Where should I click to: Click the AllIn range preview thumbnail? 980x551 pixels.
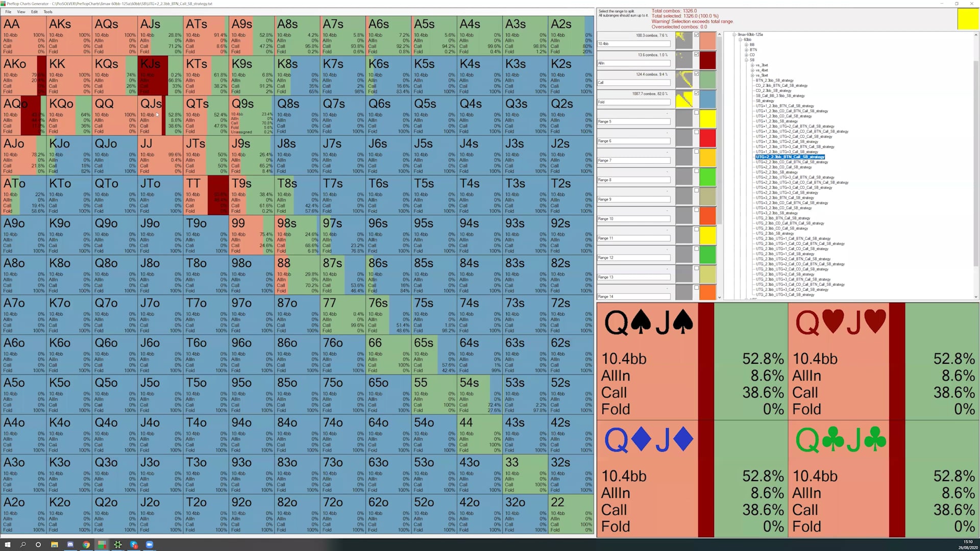coord(683,60)
